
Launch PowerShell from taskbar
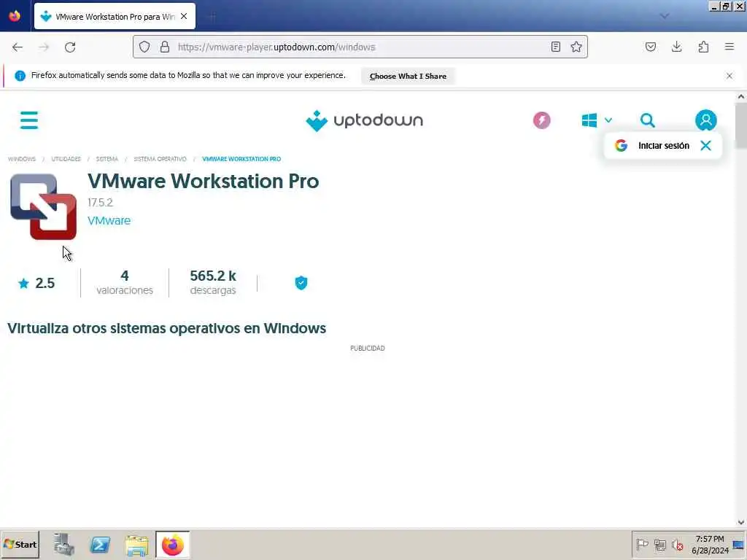pyautogui.click(x=100, y=545)
